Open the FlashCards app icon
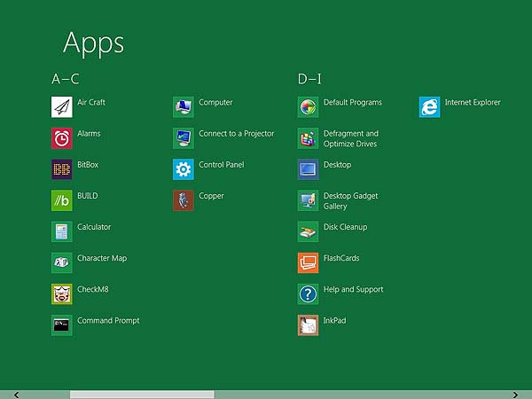Viewport: 532px width, 399px height. click(x=308, y=262)
